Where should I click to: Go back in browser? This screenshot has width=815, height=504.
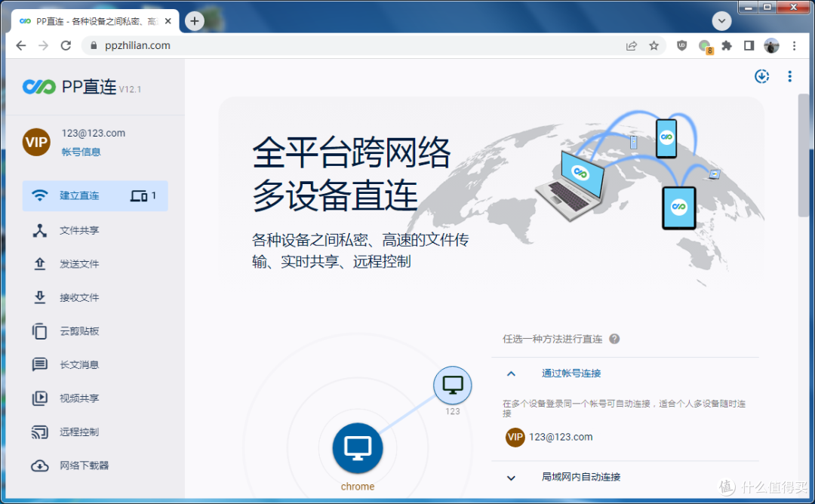(21, 46)
